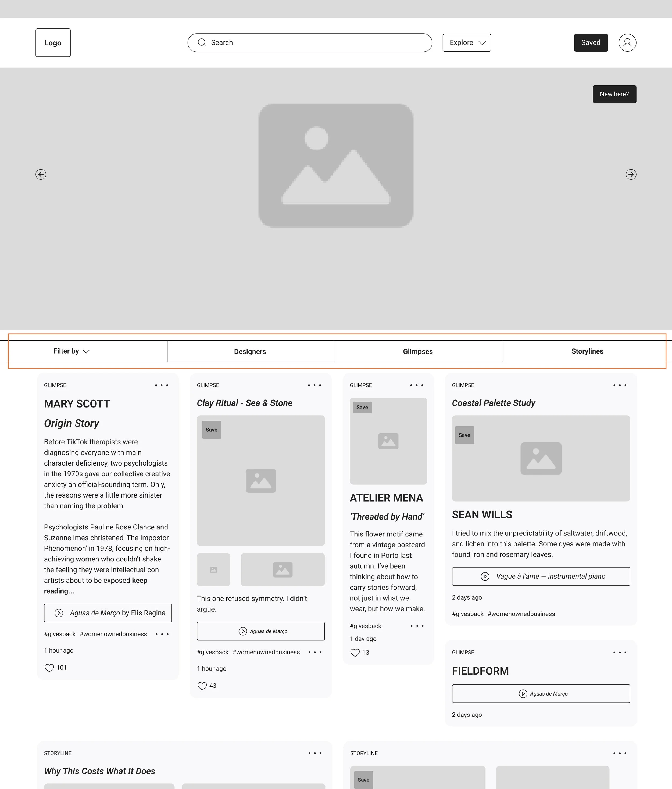Like the Clay Ritual post heart
This screenshot has width=672, height=789.
pyautogui.click(x=202, y=686)
